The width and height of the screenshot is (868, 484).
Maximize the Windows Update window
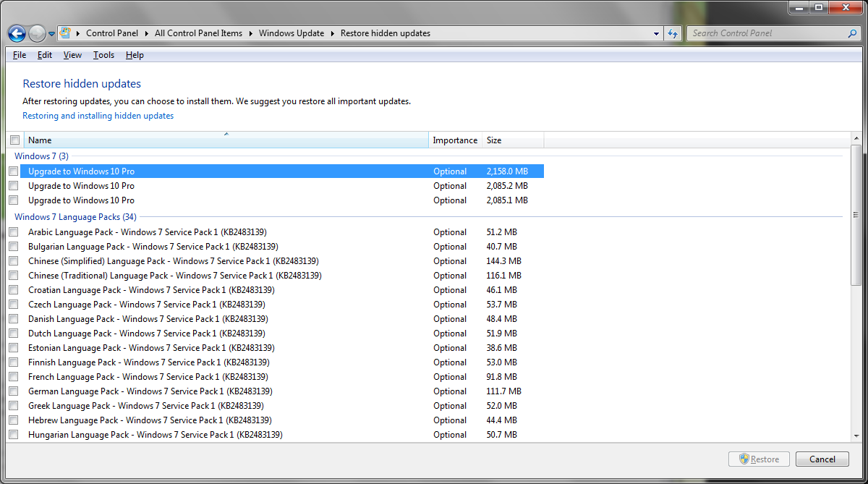pos(818,7)
